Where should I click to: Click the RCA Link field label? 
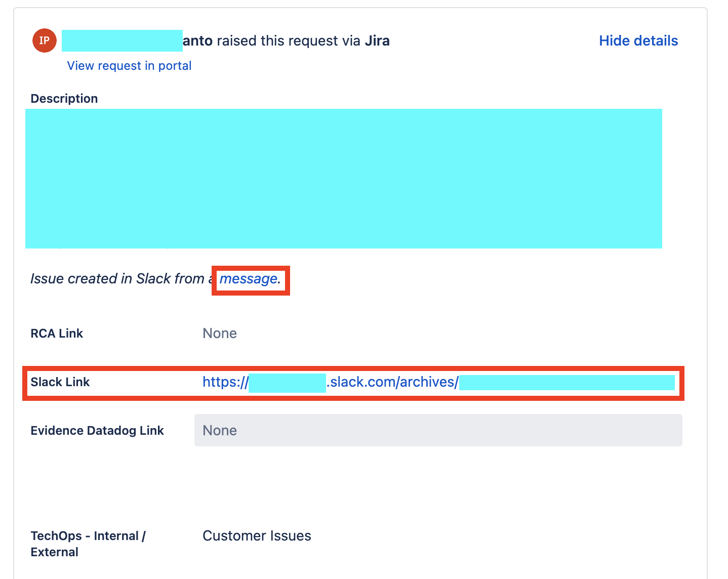57,334
